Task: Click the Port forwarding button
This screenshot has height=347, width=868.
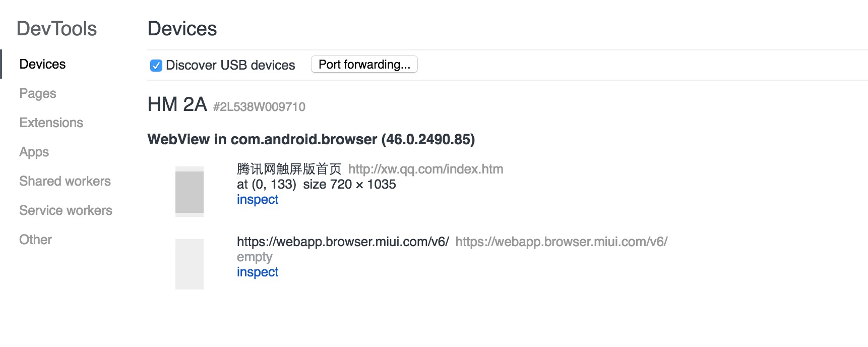Action: 364,65
